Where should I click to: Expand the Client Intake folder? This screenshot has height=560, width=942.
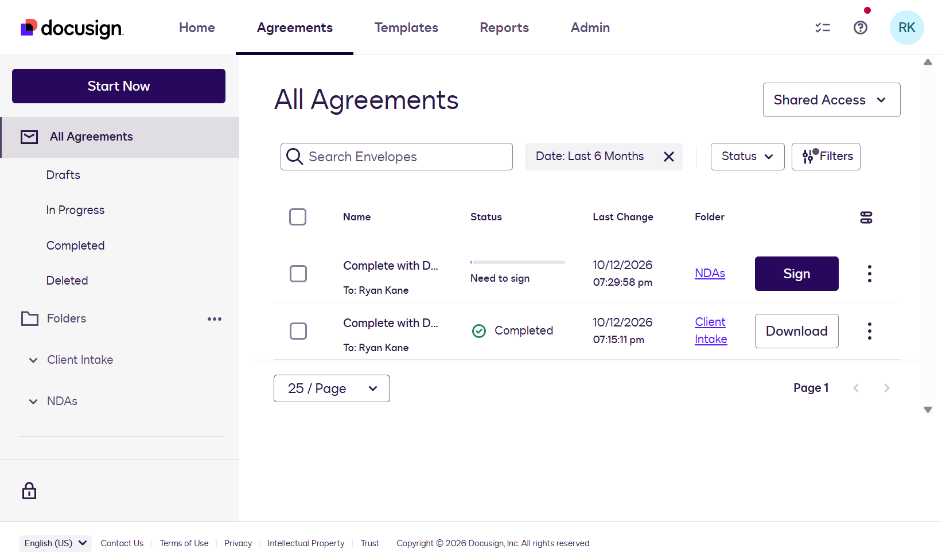pyautogui.click(x=33, y=360)
